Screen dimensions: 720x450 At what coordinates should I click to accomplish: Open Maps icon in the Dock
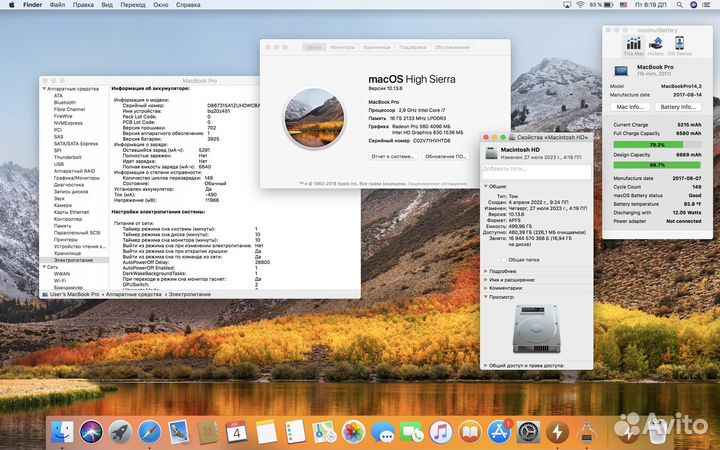click(324, 432)
